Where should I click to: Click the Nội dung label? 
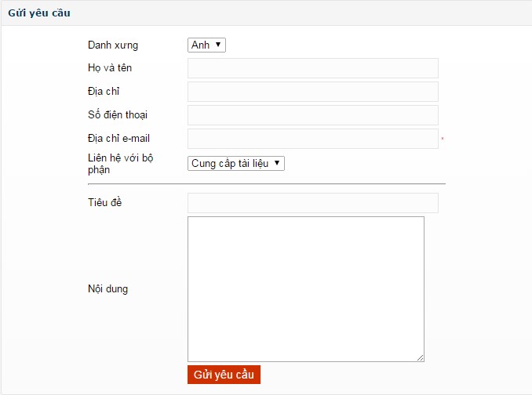(x=107, y=288)
